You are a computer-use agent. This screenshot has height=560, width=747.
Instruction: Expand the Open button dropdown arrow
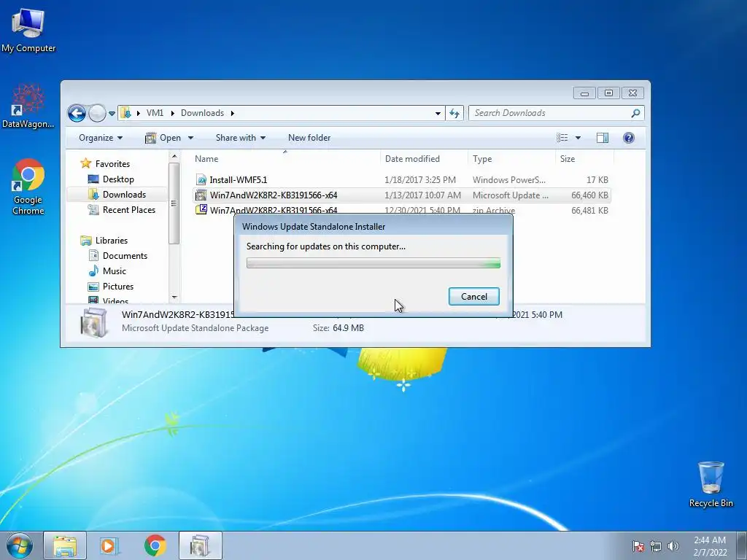(190, 138)
